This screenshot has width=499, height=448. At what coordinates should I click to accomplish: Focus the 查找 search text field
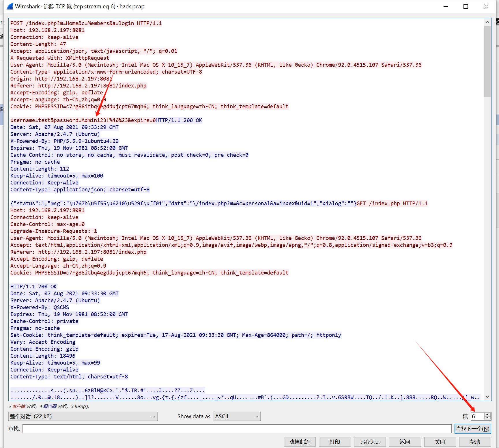point(237,429)
